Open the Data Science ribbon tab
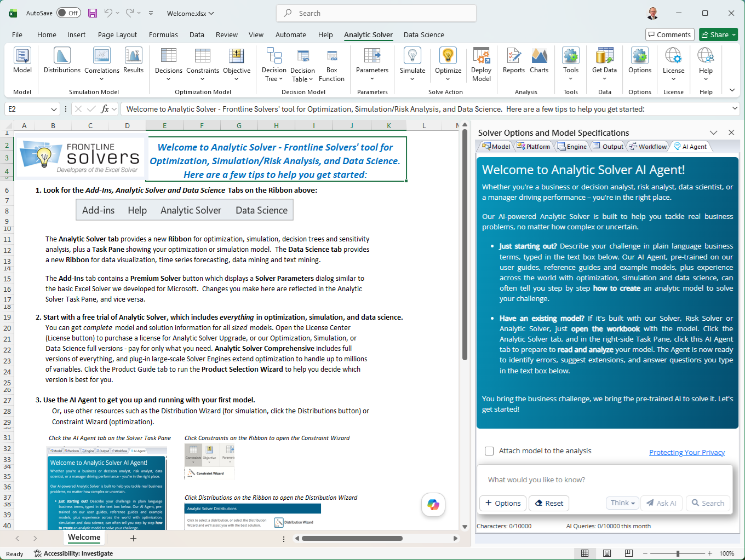The height and width of the screenshot is (560, 745). [x=424, y=34]
